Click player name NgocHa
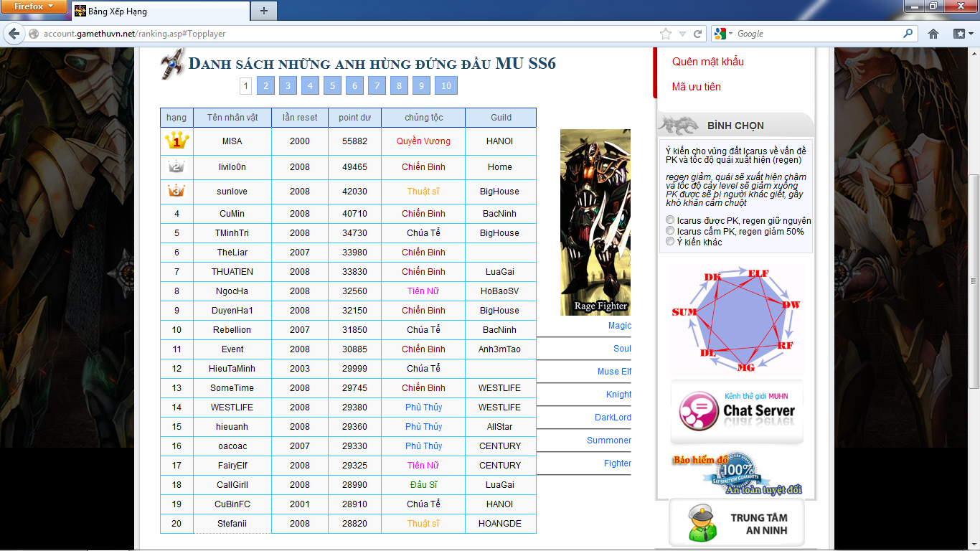Image resolution: width=980 pixels, height=551 pixels. 232,291
